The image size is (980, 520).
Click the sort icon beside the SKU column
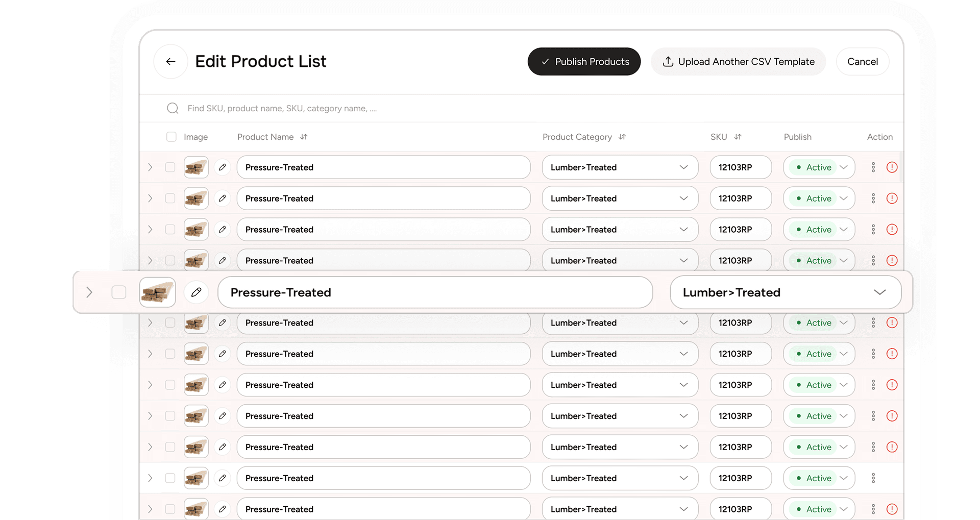point(738,137)
